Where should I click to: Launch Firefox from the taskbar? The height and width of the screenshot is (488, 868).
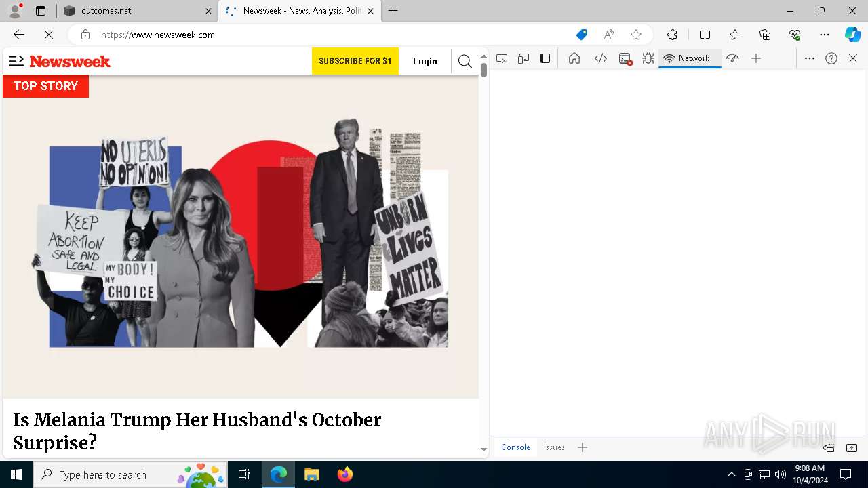345,474
